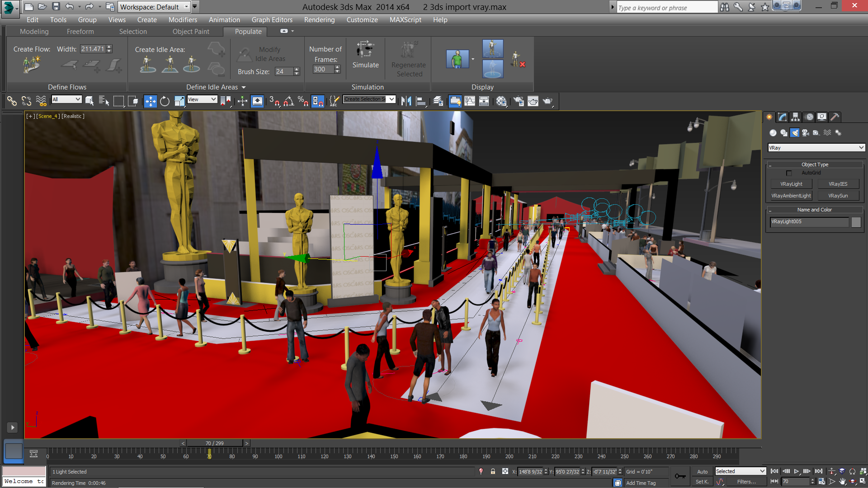
Task: Open the VRay light category dropdown
Action: (x=816, y=148)
